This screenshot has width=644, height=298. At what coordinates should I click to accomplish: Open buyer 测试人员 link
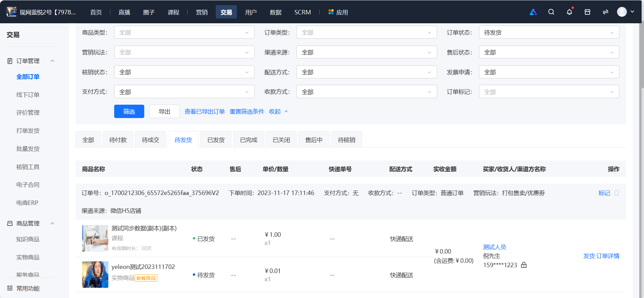(x=495, y=247)
